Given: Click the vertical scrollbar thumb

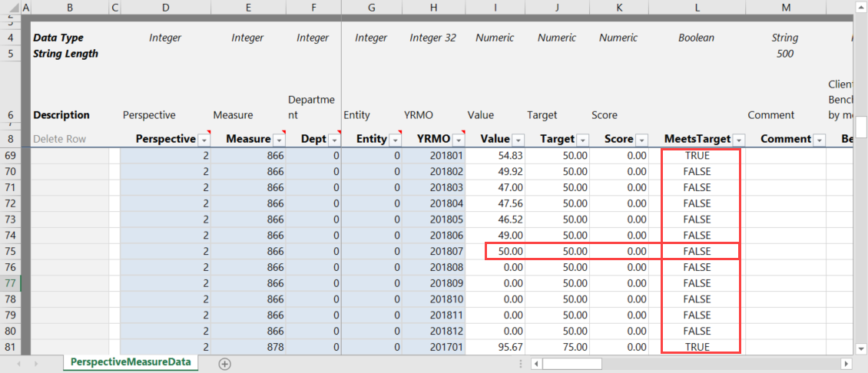Looking at the screenshot, I should click(x=861, y=127).
